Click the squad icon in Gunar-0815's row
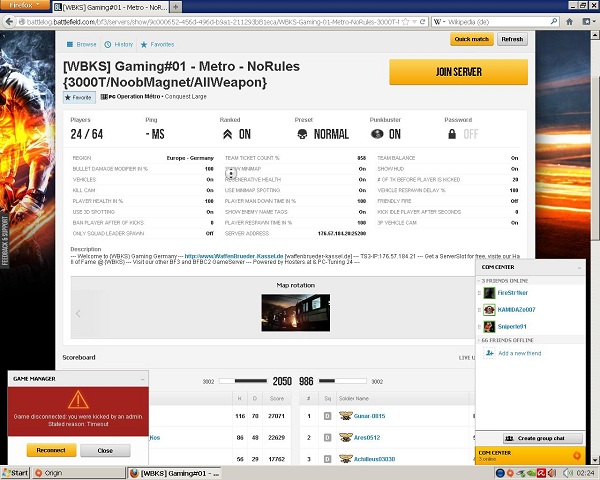The height and width of the screenshot is (480, 600). point(328,416)
